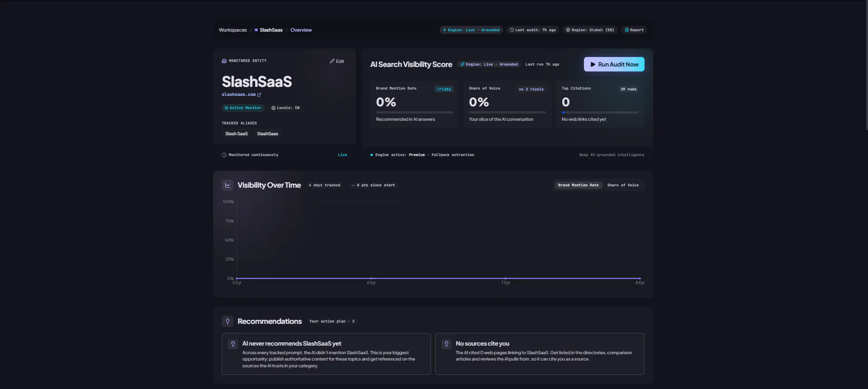Click the pencil icon beside Edit

(x=332, y=61)
